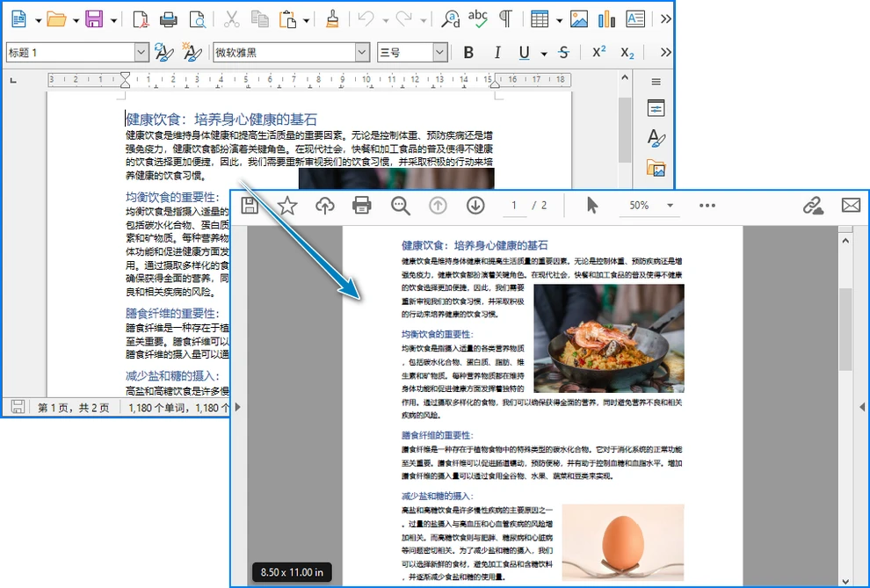870x588 pixels.
Task: Select the Clone Formatting paintbrush tool
Action: pyautogui.click(x=331, y=18)
